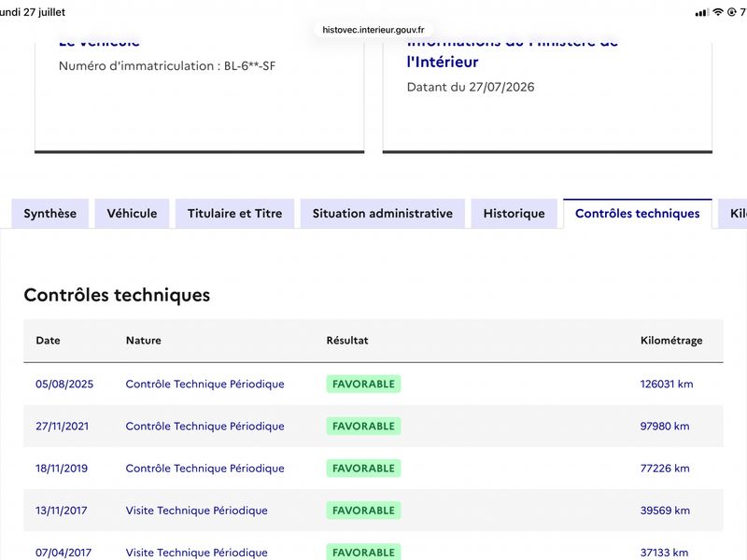747x560 pixels.
Task: Click the 97980 km mileage value
Action: (x=665, y=427)
